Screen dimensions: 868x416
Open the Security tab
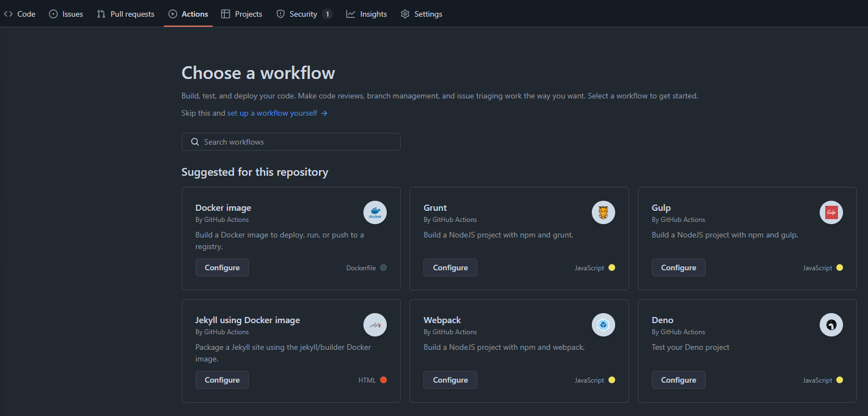tap(304, 14)
